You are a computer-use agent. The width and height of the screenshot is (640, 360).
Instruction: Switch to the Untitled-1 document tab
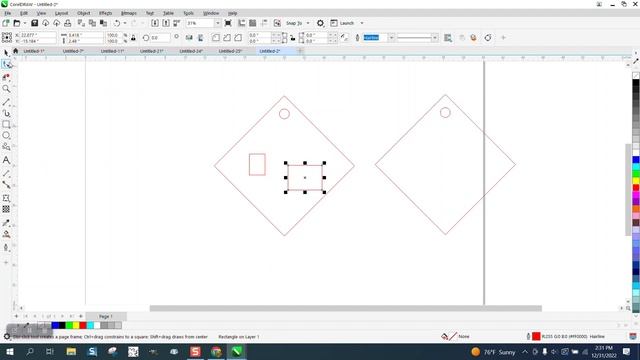[x=34, y=51]
